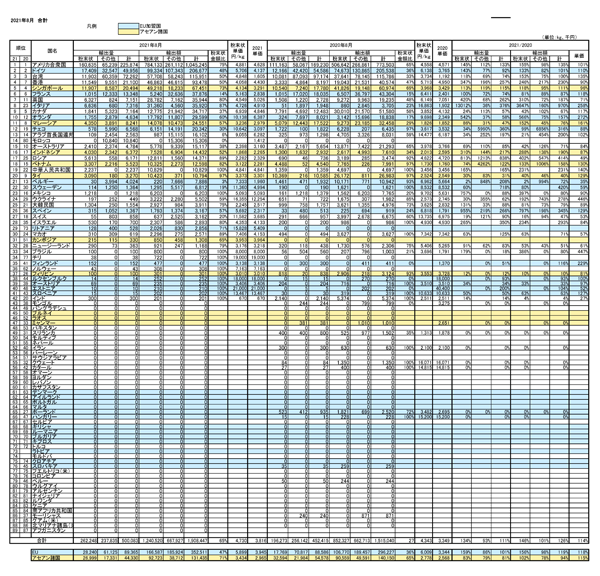Select the 'イスラエル' country cell
Screen dimensions: 600x576
point(52,222)
